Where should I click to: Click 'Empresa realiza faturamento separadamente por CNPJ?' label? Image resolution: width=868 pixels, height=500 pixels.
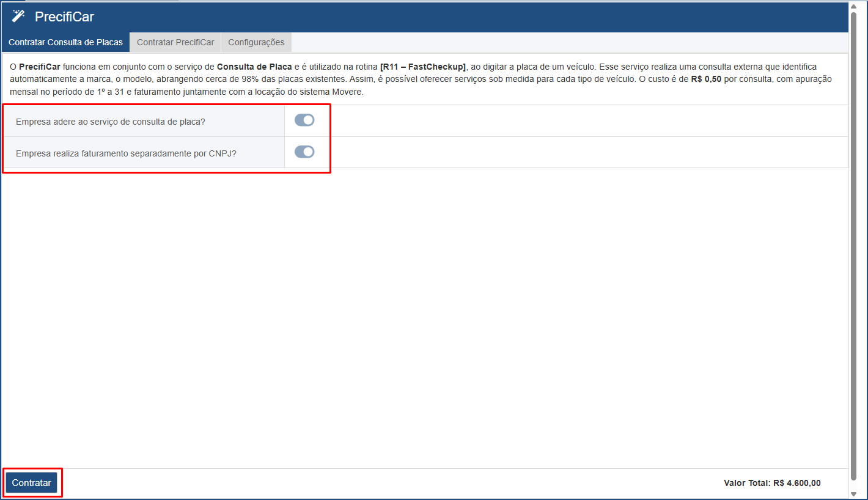tap(126, 153)
